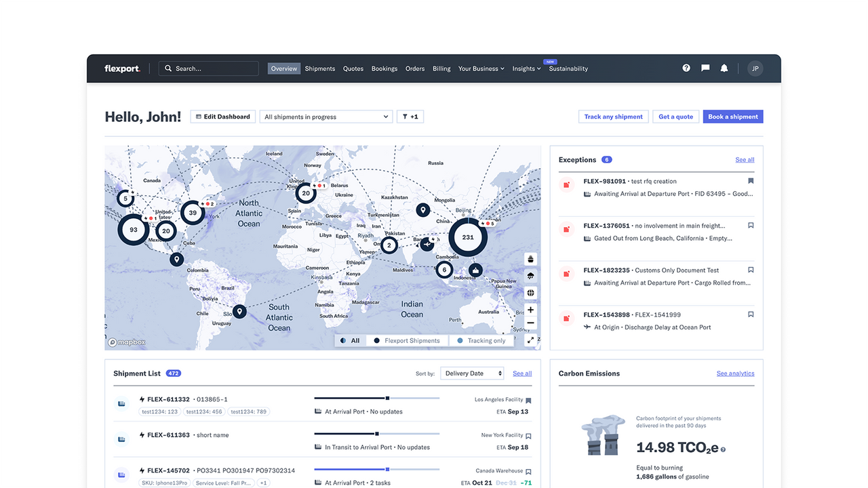Click the Get a quote button
Image resolution: width=868 pixels, height=488 pixels.
[x=676, y=117]
